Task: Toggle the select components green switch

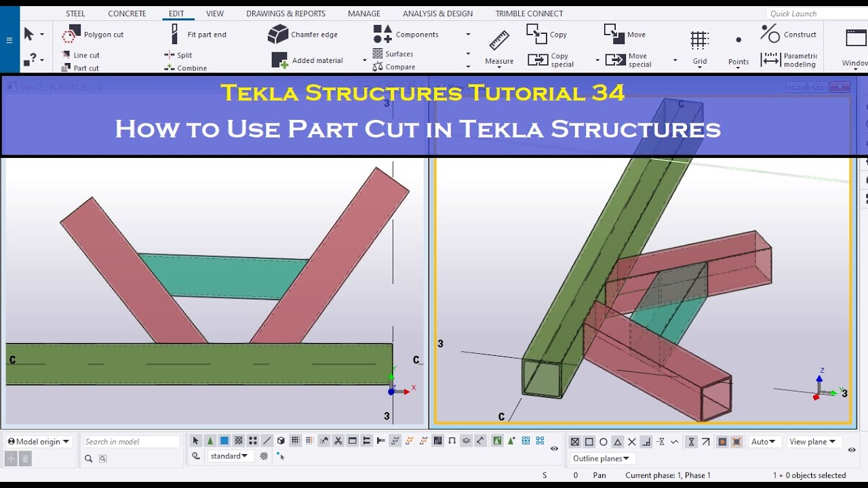Action: 210,441
